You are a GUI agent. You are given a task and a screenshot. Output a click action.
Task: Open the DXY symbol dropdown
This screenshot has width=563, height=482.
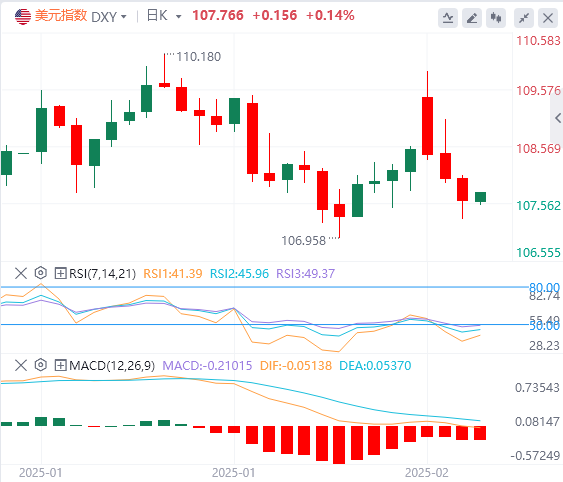pyautogui.click(x=109, y=17)
